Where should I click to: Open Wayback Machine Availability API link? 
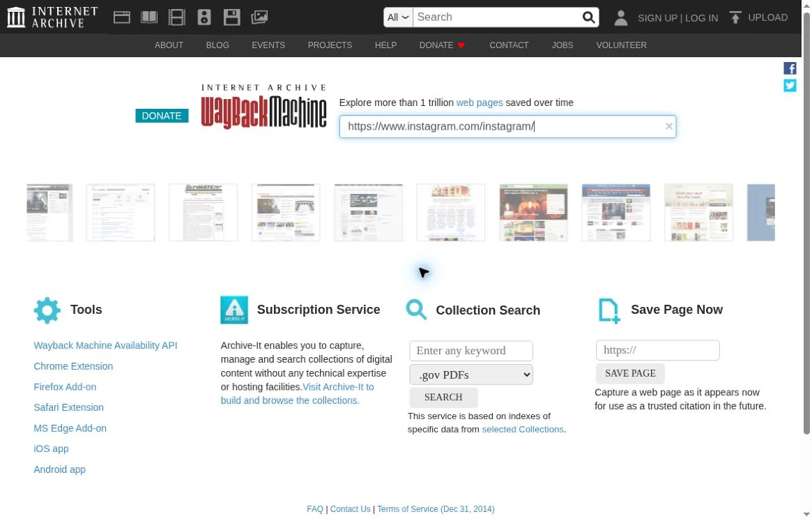click(105, 346)
